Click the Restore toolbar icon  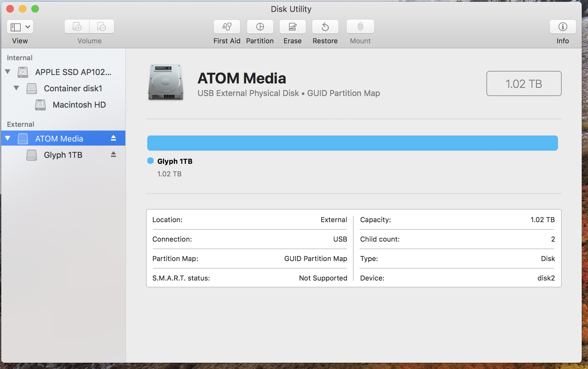(325, 27)
